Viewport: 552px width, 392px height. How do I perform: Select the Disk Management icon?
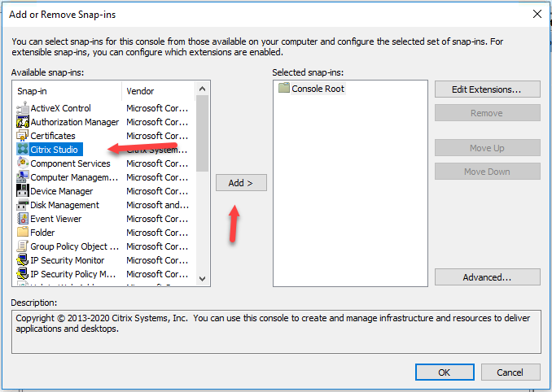tap(23, 205)
